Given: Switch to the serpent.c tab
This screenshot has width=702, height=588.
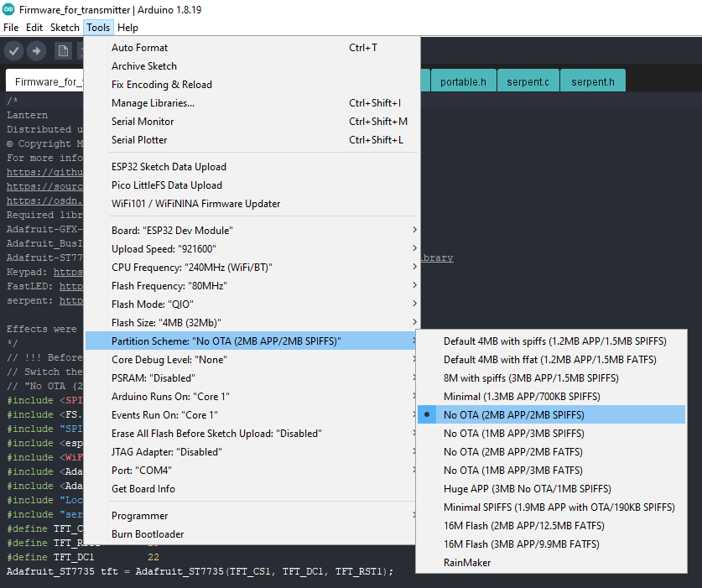Looking at the screenshot, I should point(528,81).
